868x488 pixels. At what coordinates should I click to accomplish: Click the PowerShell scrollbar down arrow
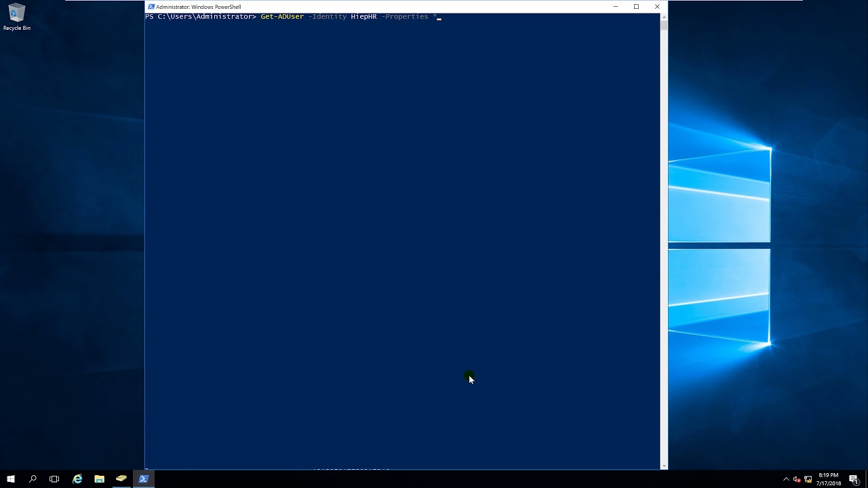664,466
